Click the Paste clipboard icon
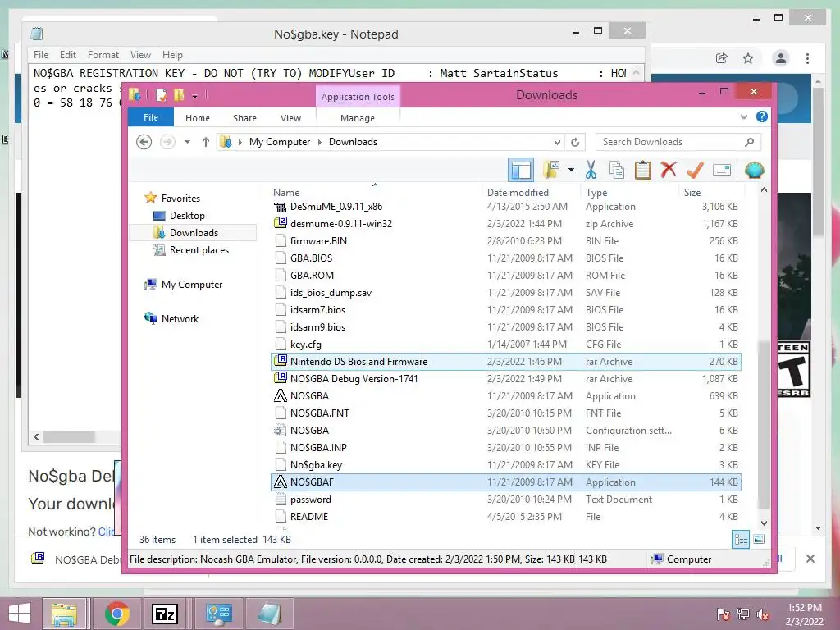 pyautogui.click(x=642, y=171)
